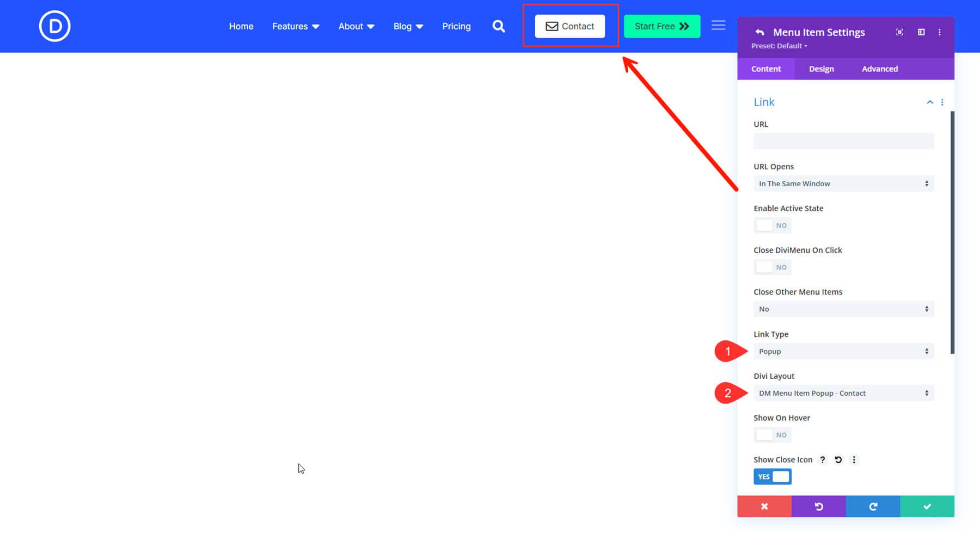Click the split view icon in settings header
The height and width of the screenshot is (533, 980).
tap(921, 32)
